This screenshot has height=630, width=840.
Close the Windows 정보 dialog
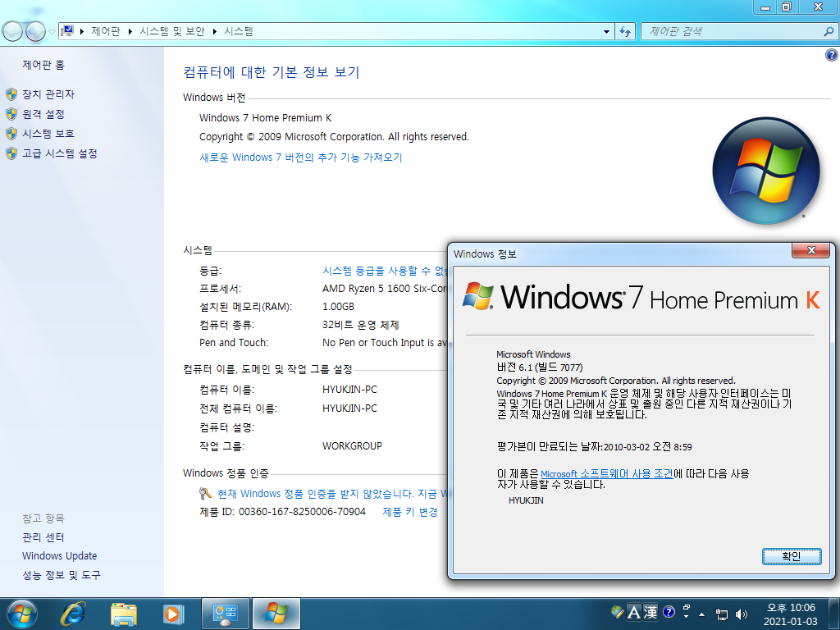[x=811, y=250]
